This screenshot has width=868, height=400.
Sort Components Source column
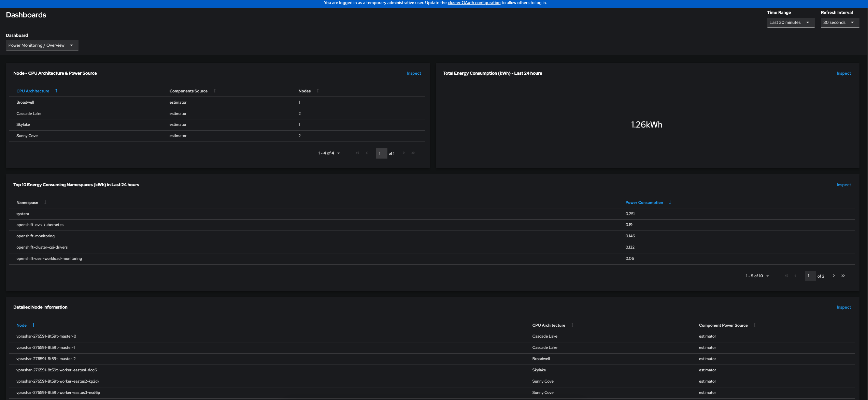click(215, 91)
